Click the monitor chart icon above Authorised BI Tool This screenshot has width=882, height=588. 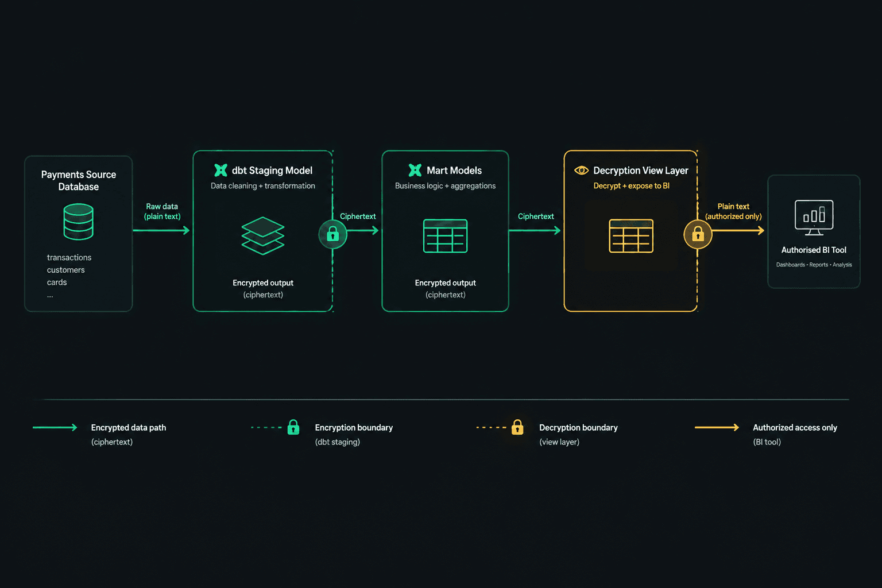pos(814,218)
